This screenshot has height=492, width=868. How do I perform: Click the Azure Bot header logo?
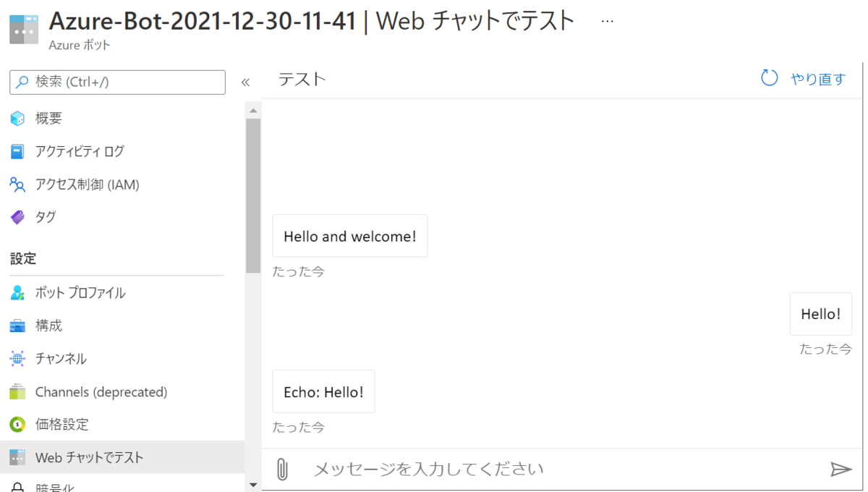tap(23, 29)
